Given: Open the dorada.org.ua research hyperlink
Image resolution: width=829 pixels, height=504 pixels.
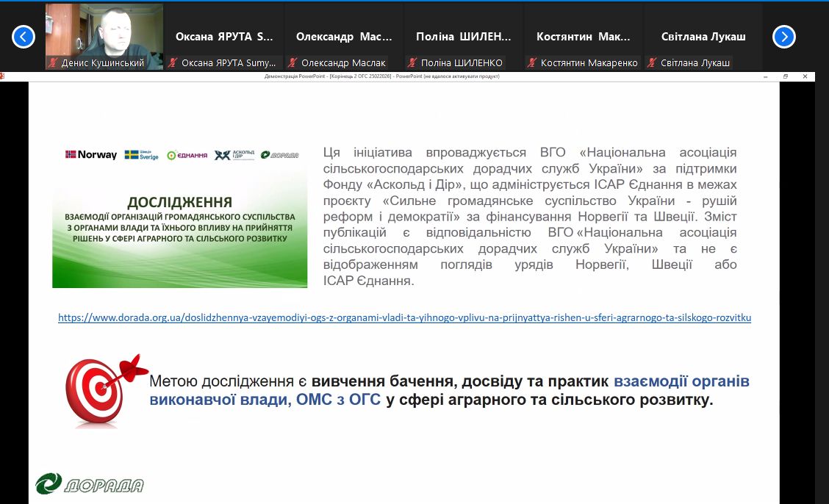Looking at the screenshot, I should (x=404, y=318).
